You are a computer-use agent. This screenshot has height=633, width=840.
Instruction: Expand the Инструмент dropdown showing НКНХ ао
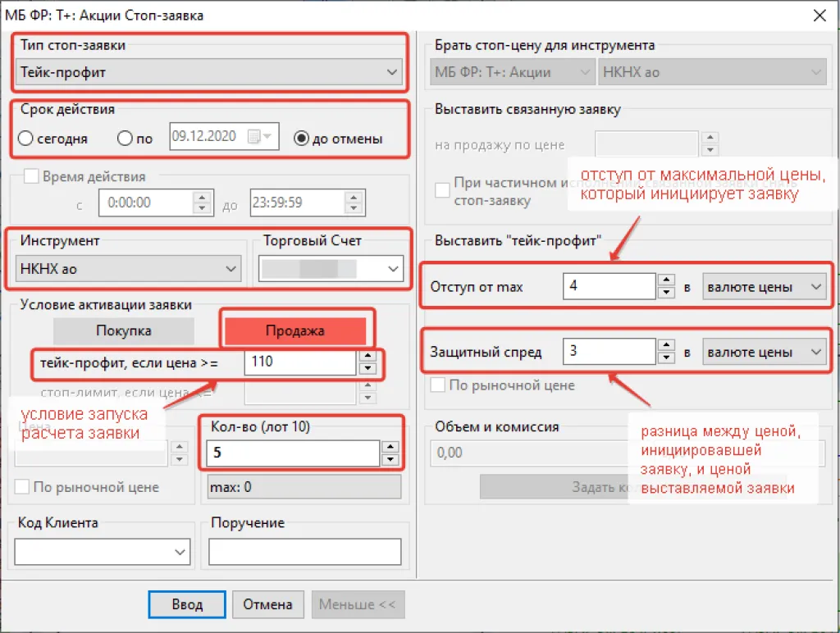(x=129, y=268)
